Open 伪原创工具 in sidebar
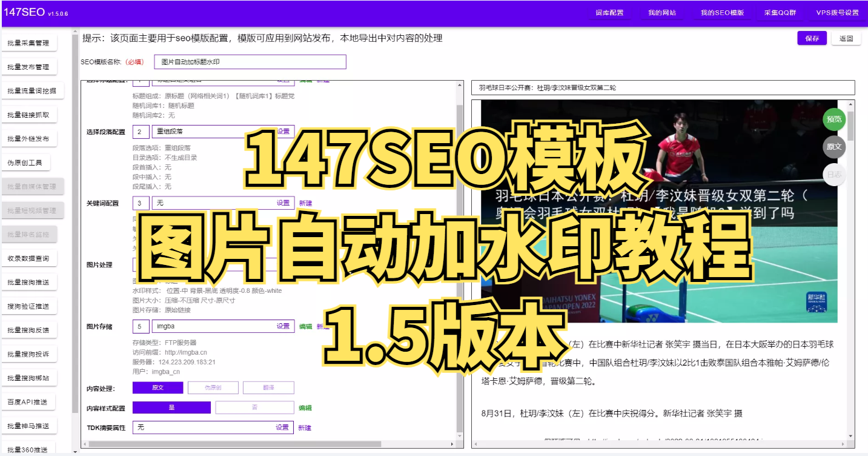This screenshot has width=868, height=456. coord(25,163)
